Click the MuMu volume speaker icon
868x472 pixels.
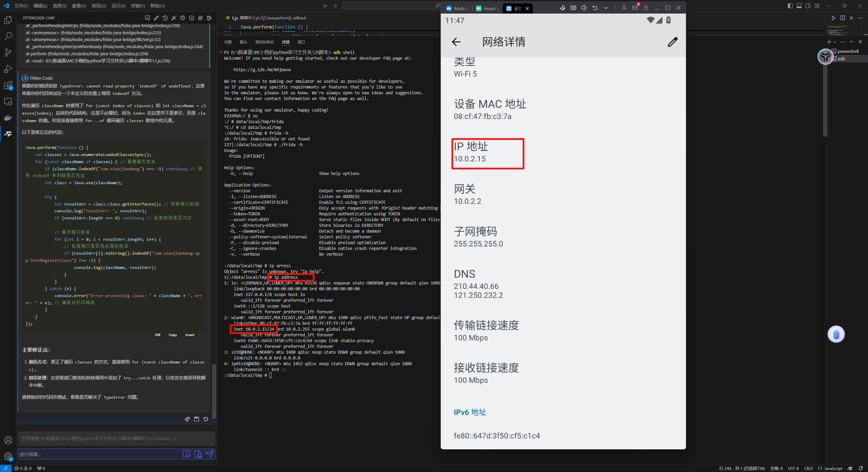(584, 8)
